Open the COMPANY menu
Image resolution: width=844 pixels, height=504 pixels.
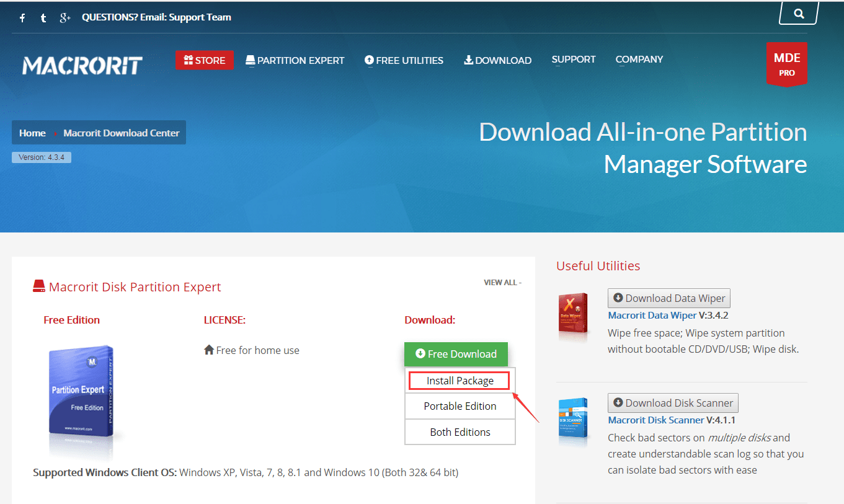tap(639, 60)
